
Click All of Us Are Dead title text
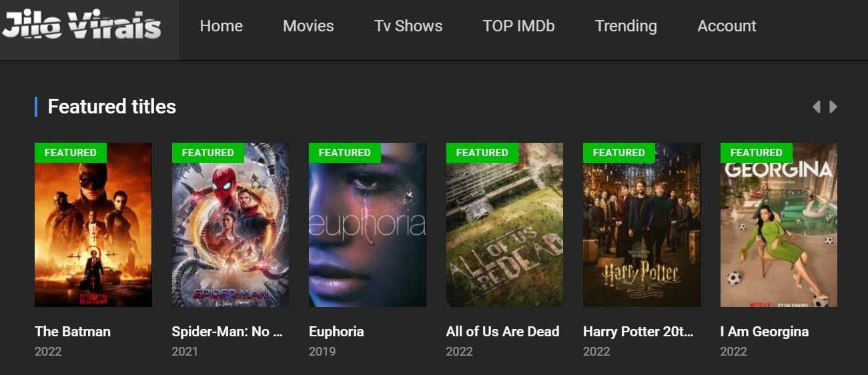[502, 332]
